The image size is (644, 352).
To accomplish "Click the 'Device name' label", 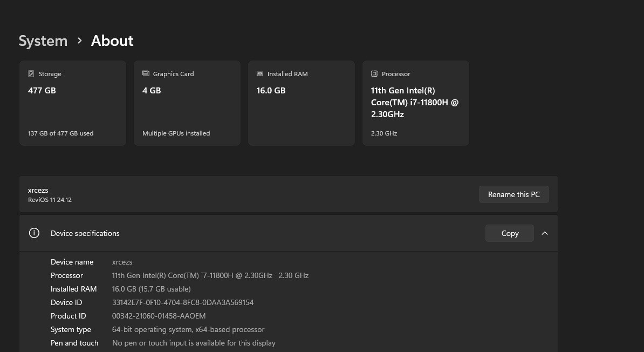I will pos(72,262).
